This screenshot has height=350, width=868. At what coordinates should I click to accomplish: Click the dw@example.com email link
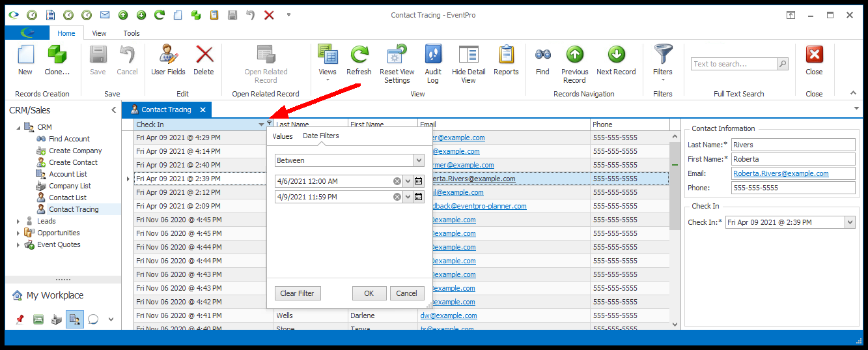pyautogui.click(x=449, y=315)
